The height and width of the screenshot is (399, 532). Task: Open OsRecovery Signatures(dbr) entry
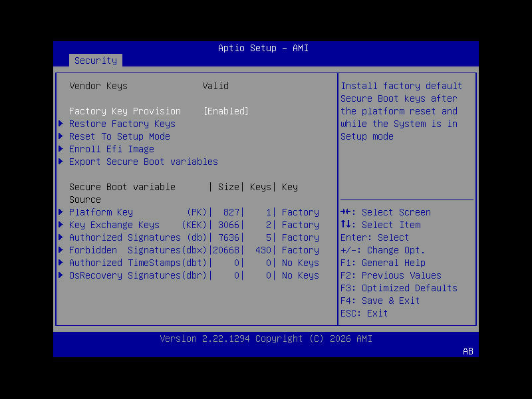(x=194, y=275)
